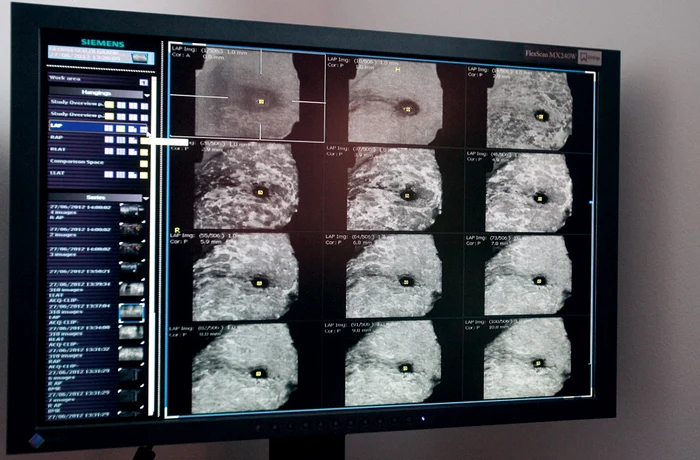The image size is (700, 460).
Task: Click yellow icon beside Comparison Space
Action: [x=141, y=163]
